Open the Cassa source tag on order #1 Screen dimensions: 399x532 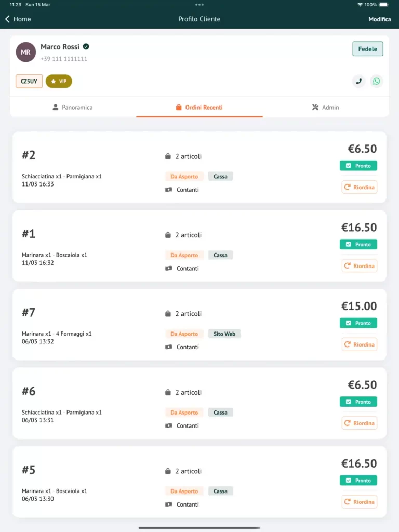(x=220, y=255)
